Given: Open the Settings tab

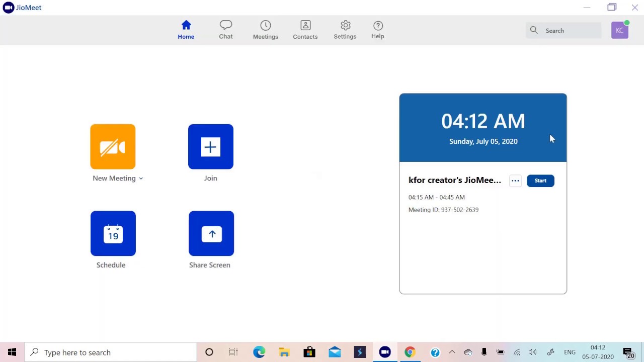Looking at the screenshot, I should pos(345,30).
